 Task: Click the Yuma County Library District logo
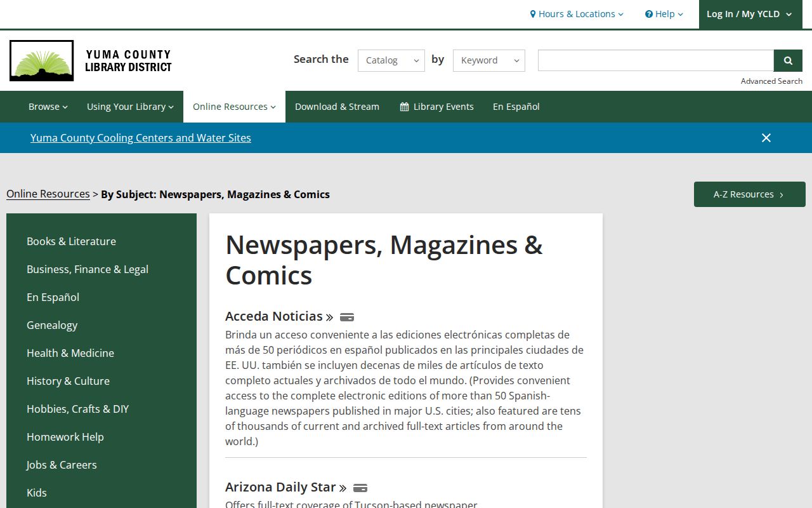[91, 61]
